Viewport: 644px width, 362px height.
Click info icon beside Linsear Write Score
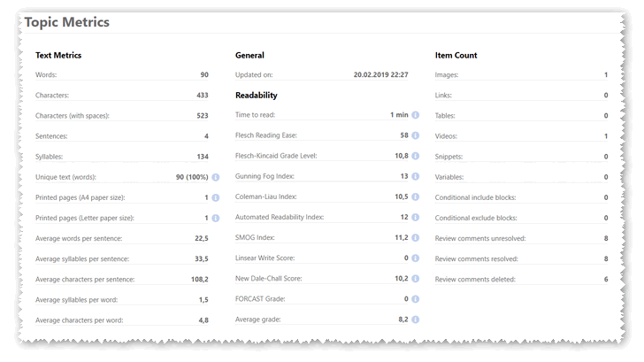pyautogui.click(x=416, y=258)
